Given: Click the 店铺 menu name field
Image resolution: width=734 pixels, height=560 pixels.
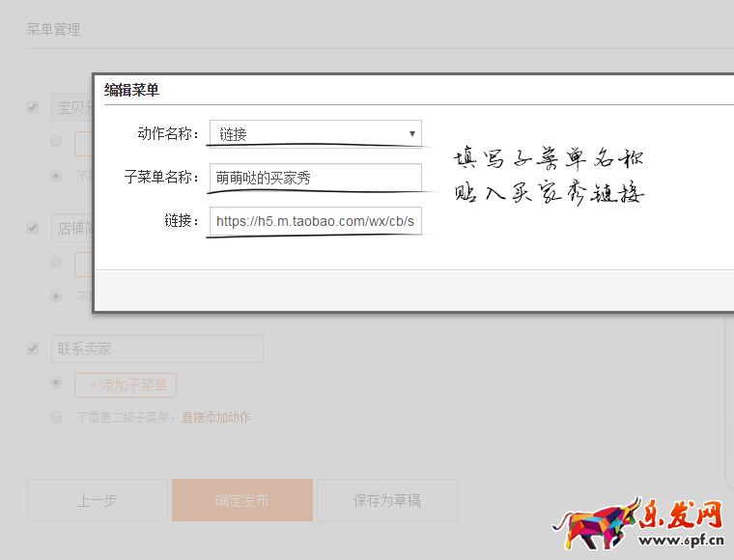Looking at the screenshot, I should (x=72, y=229).
